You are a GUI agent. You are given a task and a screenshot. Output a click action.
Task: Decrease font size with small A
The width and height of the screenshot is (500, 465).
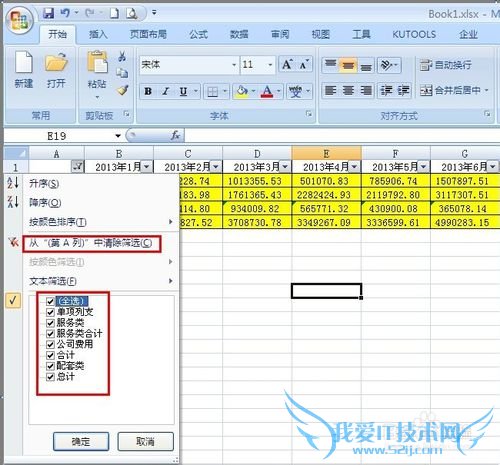pyautogui.click(x=304, y=64)
